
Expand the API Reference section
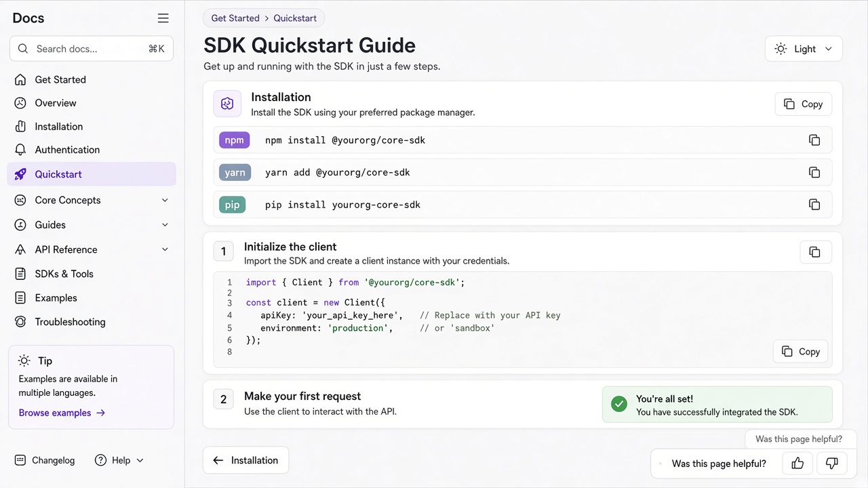pos(165,249)
